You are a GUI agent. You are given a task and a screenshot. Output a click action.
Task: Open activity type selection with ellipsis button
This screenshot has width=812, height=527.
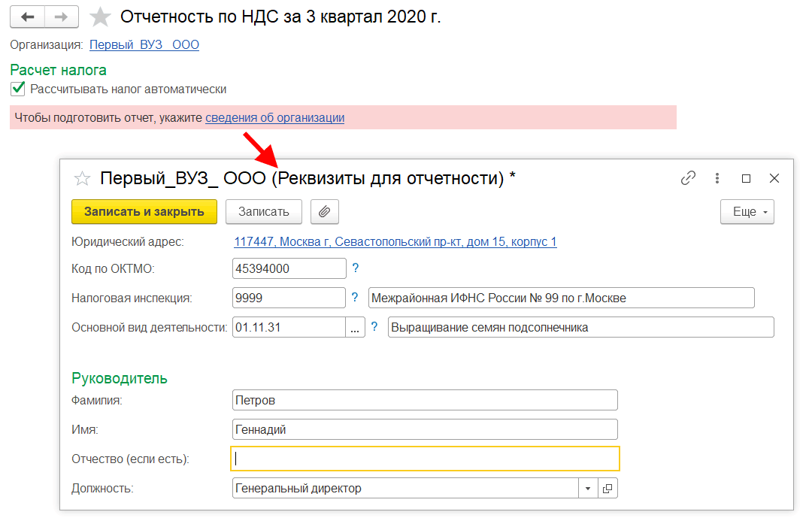click(355, 328)
